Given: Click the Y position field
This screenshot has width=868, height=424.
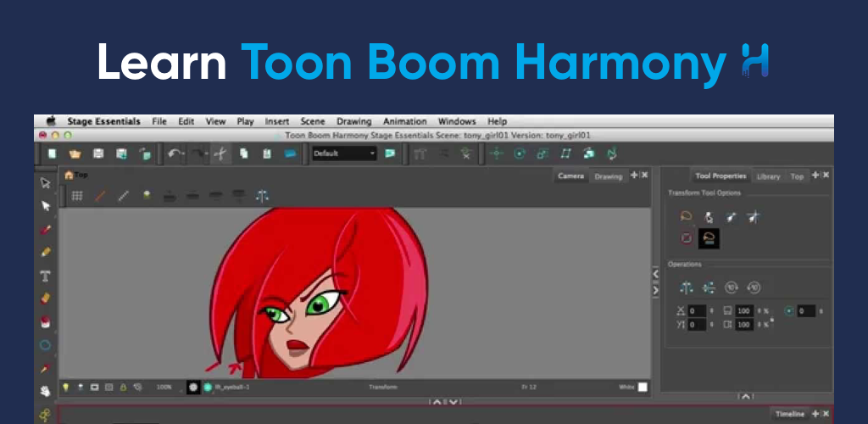Looking at the screenshot, I should pos(697,325).
